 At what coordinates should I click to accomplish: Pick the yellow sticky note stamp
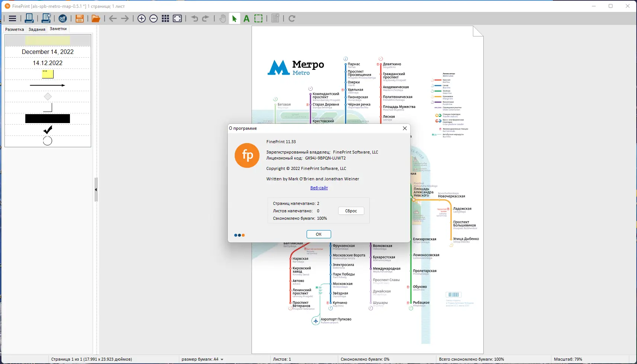(x=48, y=74)
